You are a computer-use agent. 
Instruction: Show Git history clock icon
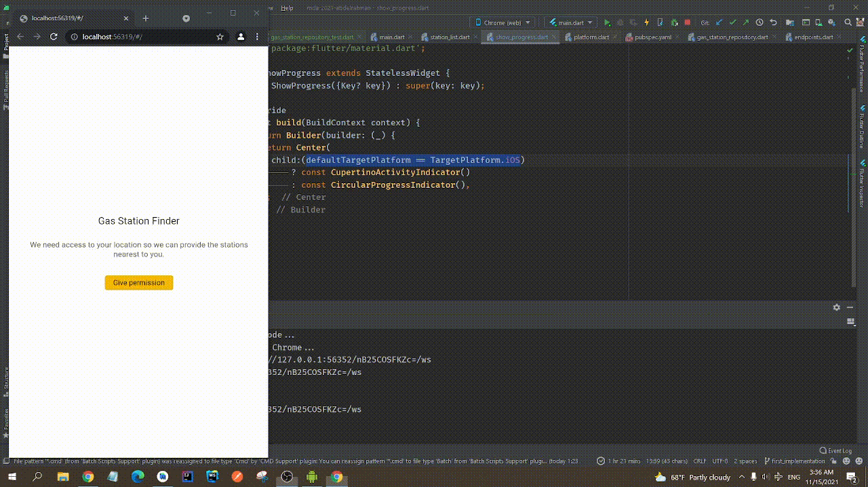coord(759,22)
